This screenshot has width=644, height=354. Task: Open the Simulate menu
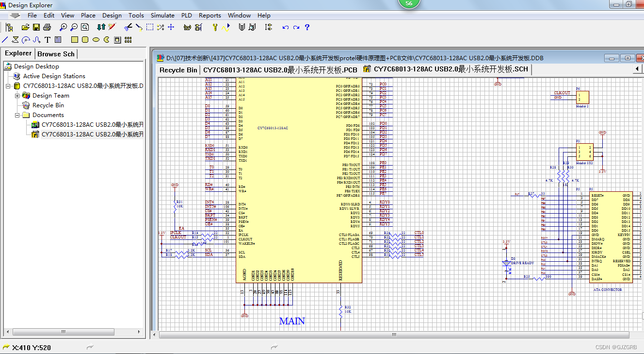click(x=162, y=15)
